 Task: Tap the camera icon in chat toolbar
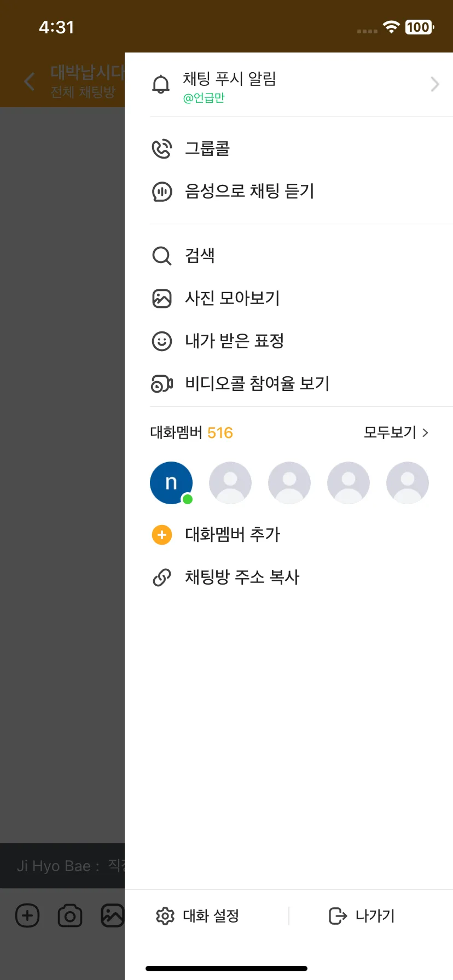pos(70,915)
